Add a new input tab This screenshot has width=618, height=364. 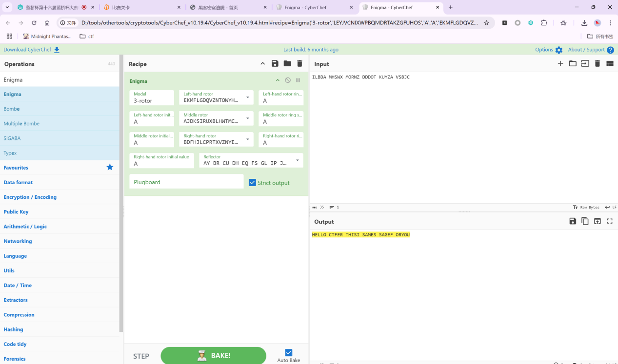pyautogui.click(x=560, y=64)
